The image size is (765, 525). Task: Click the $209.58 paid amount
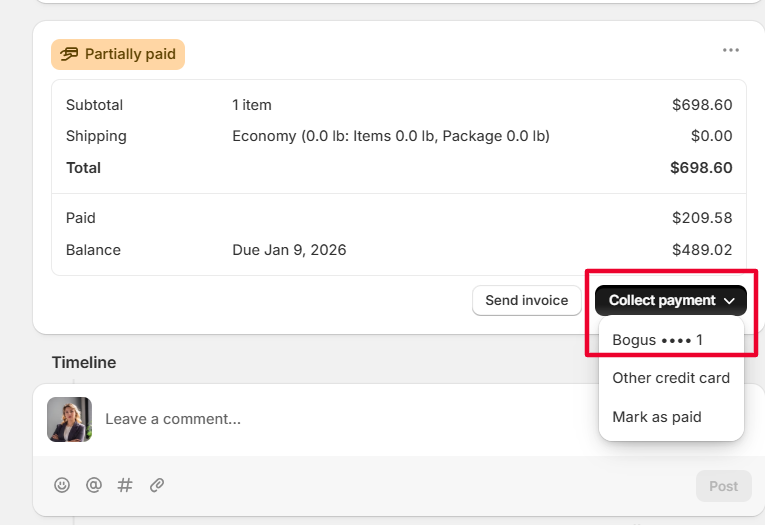[702, 218]
